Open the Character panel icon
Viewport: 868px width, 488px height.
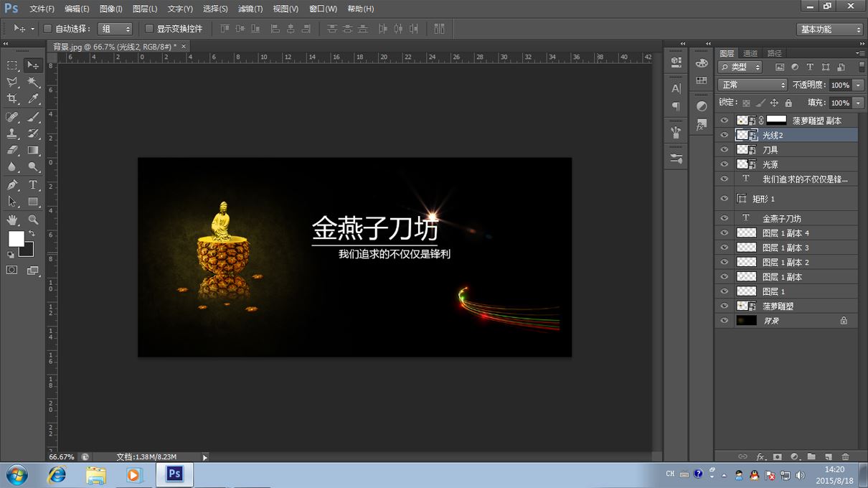click(x=676, y=89)
